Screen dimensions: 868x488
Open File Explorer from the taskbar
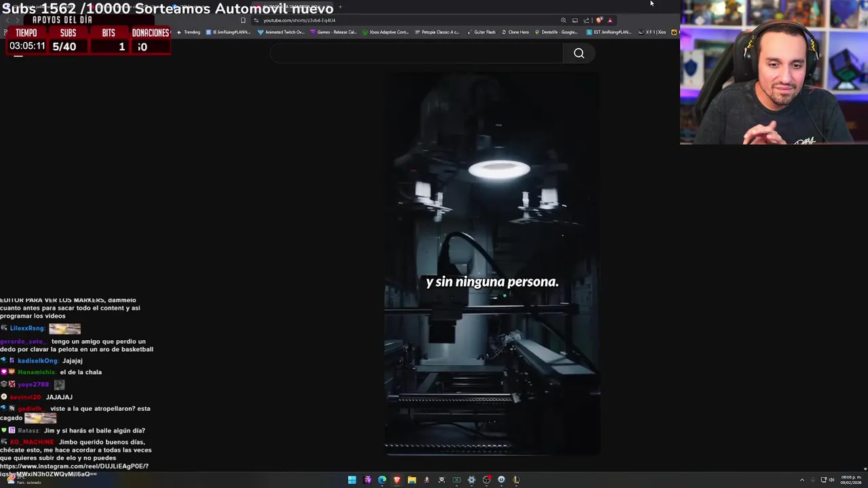click(412, 480)
